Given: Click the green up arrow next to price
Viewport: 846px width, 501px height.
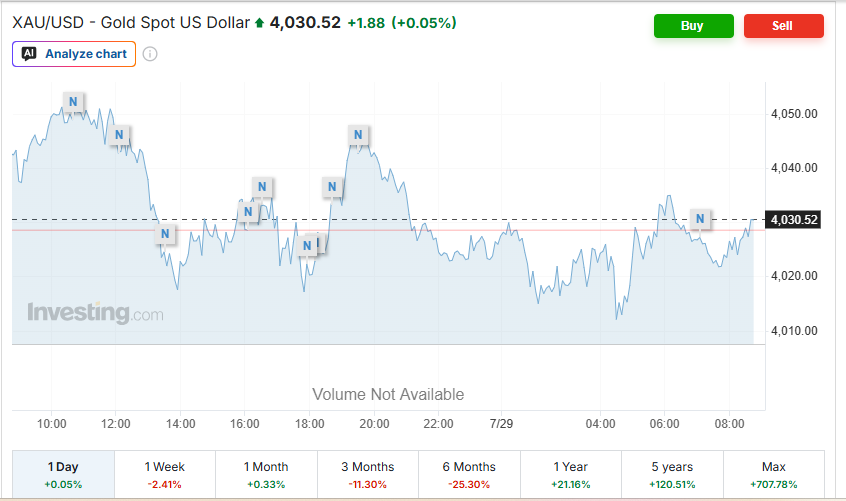Looking at the screenshot, I should pyautogui.click(x=260, y=23).
